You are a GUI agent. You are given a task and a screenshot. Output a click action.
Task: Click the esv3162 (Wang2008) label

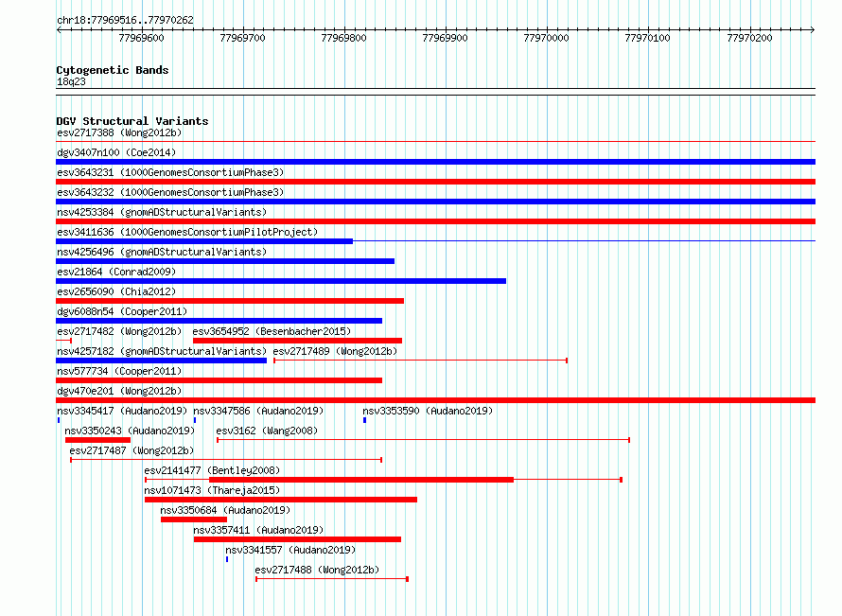[267, 431]
